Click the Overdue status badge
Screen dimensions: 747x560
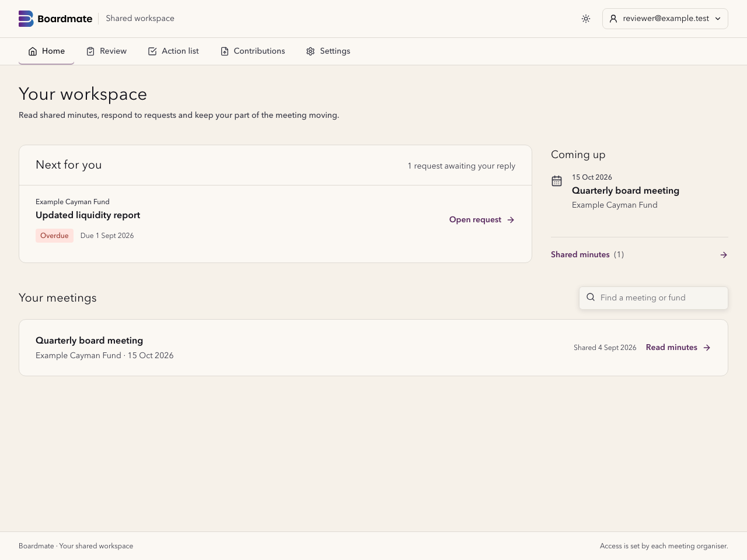54,236
